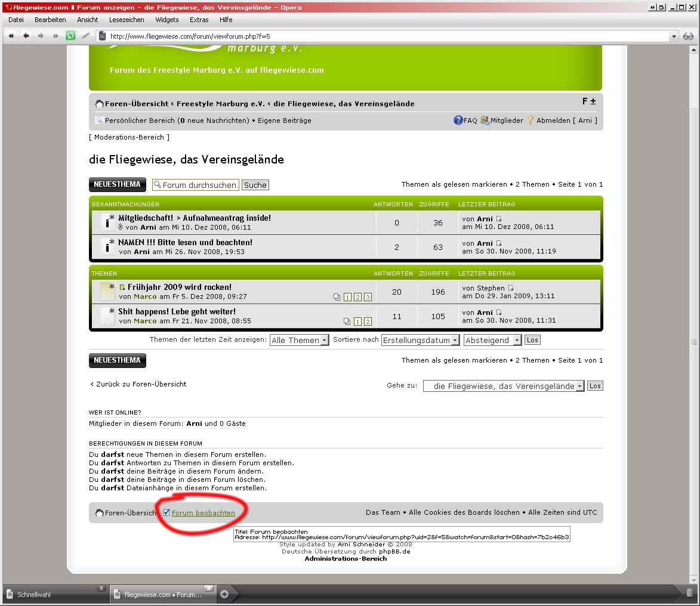The image size is (700, 606).
Task: Open the Alle Themen dropdown
Action: click(x=298, y=339)
